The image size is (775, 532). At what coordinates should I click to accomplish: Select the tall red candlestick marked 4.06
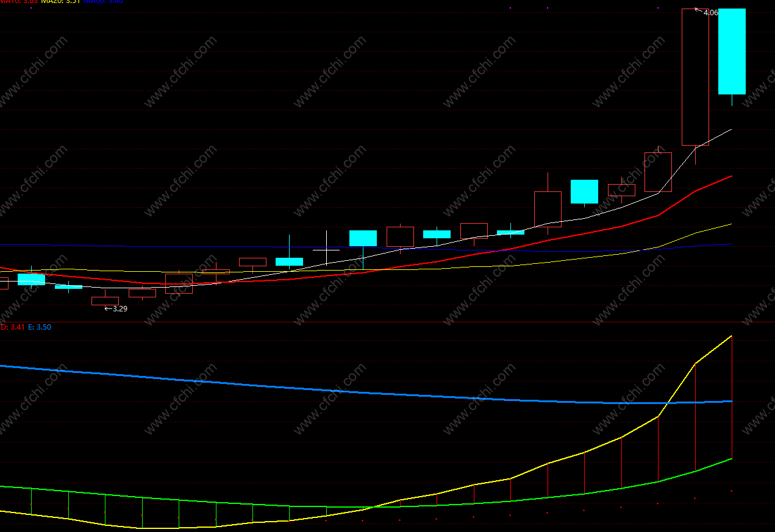click(x=695, y=77)
